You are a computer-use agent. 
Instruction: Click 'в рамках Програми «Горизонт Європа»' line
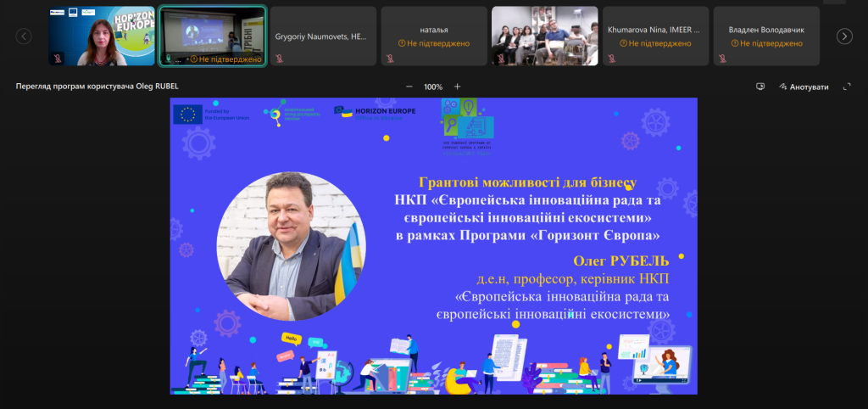(528, 235)
